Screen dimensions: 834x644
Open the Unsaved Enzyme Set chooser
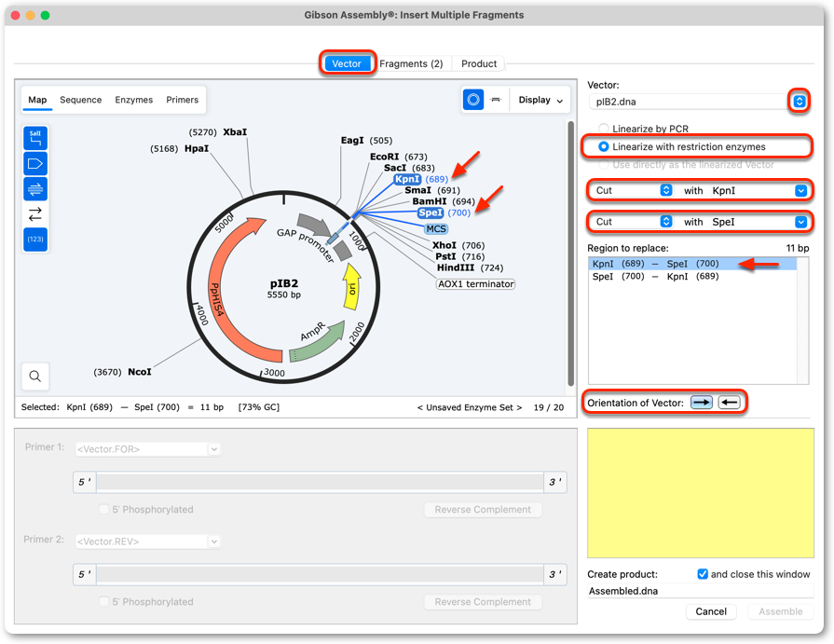470,407
